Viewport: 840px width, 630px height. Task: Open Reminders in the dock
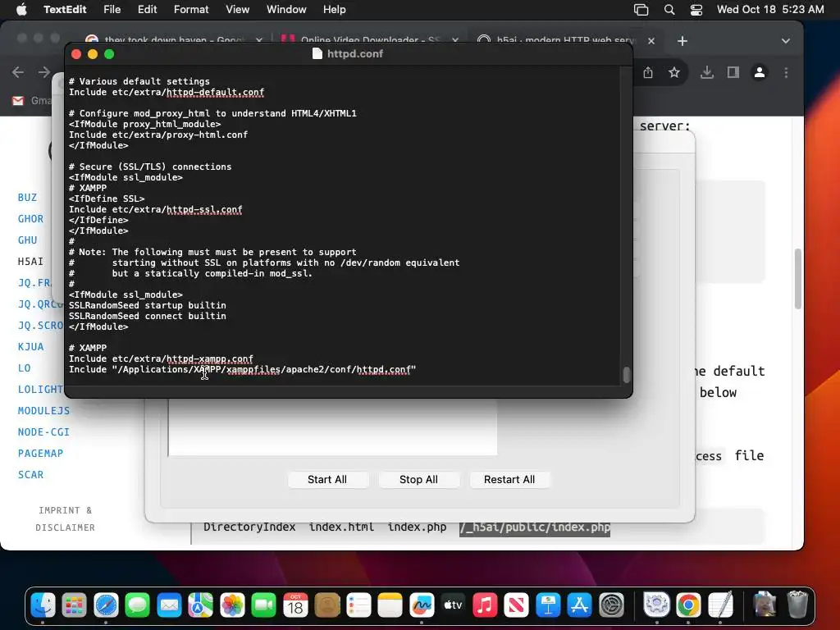click(359, 606)
